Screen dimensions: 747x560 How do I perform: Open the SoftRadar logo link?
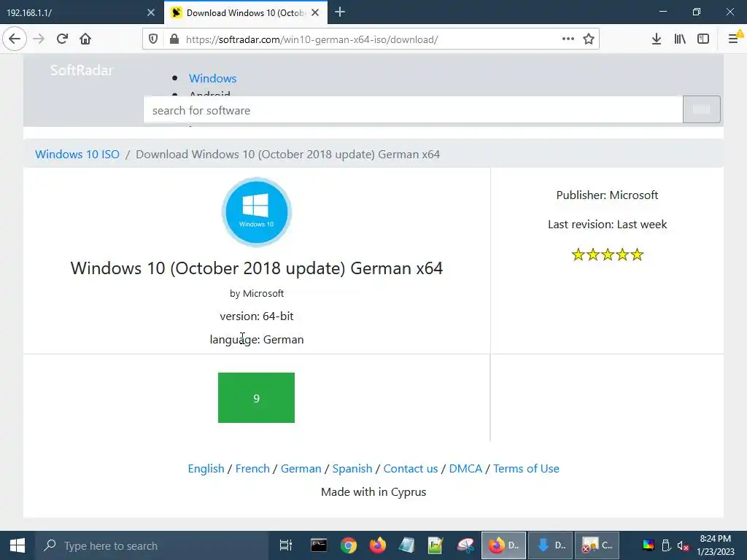(x=82, y=70)
